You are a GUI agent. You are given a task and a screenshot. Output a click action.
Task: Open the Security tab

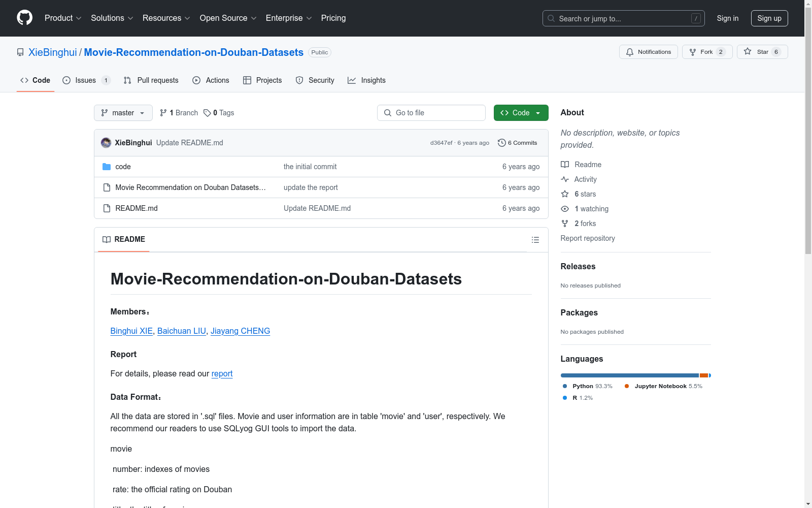315,80
